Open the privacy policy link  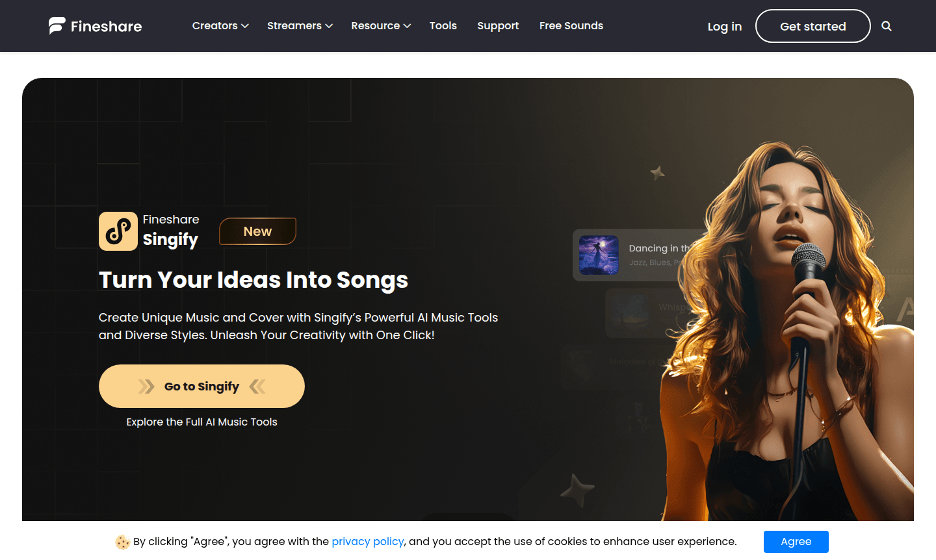click(x=368, y=541)
